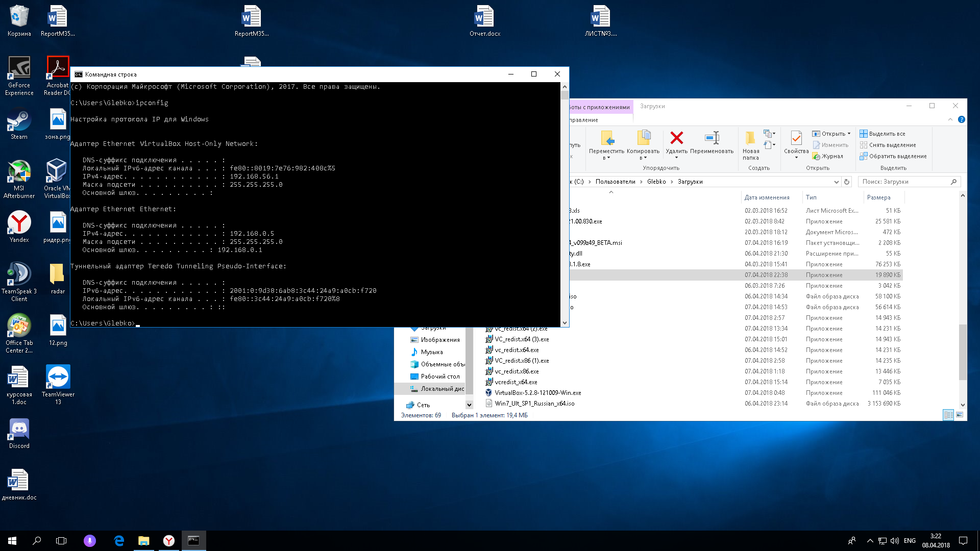Collapse the ribbon with the chevron
The width and height of the screenshot is (980, 551).
click(x=950, y=119)
